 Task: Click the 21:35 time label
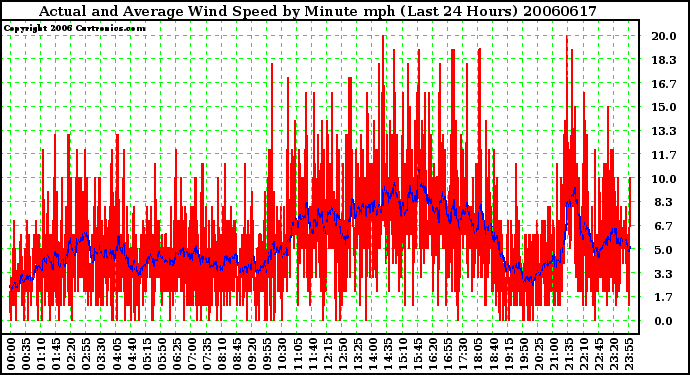click(568, 354)
